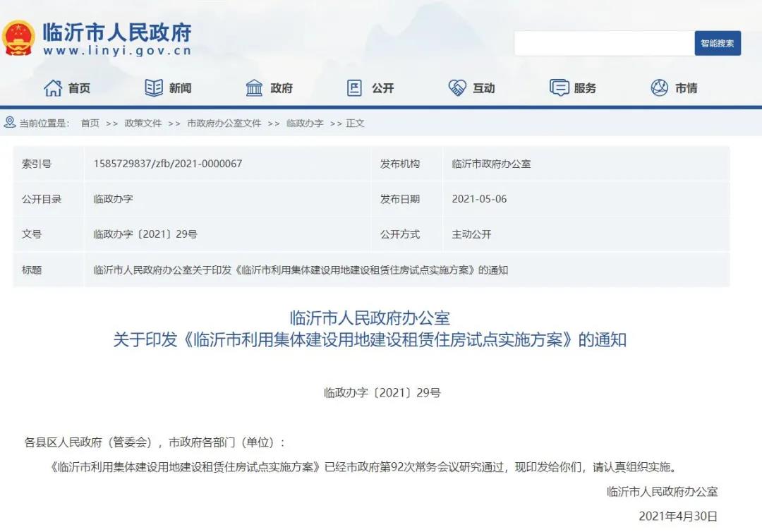Click 正文 breadcrumb text

coord(355,123)
